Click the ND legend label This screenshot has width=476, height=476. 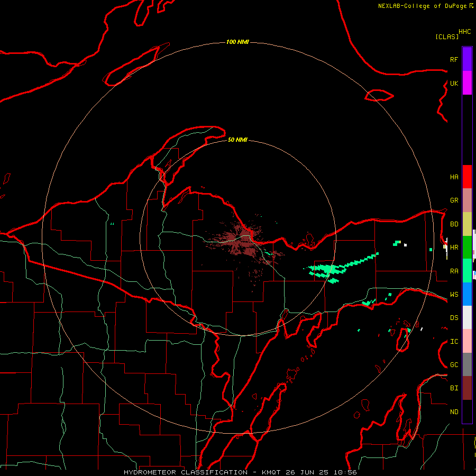pos(454,412)
